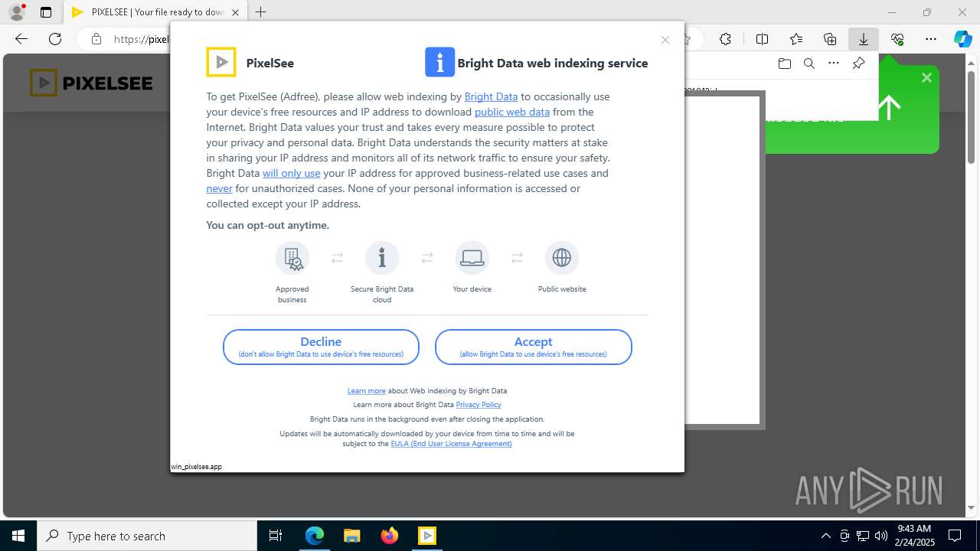The image size is (980, 551).
Task: View site information lock icon
Action: (x=96, y=39)
